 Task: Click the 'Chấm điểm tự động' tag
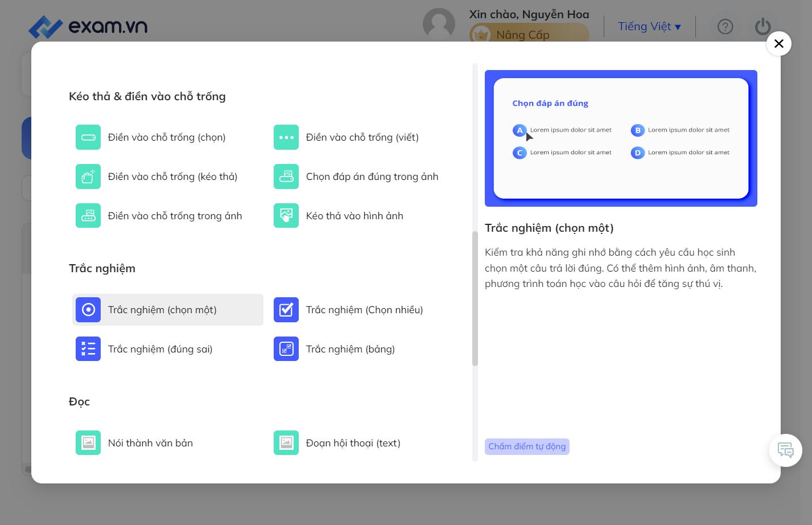(527, 446)
